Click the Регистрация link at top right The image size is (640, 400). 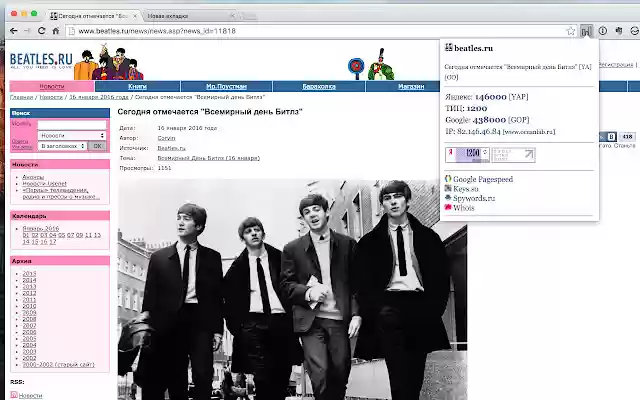(616, 64)
